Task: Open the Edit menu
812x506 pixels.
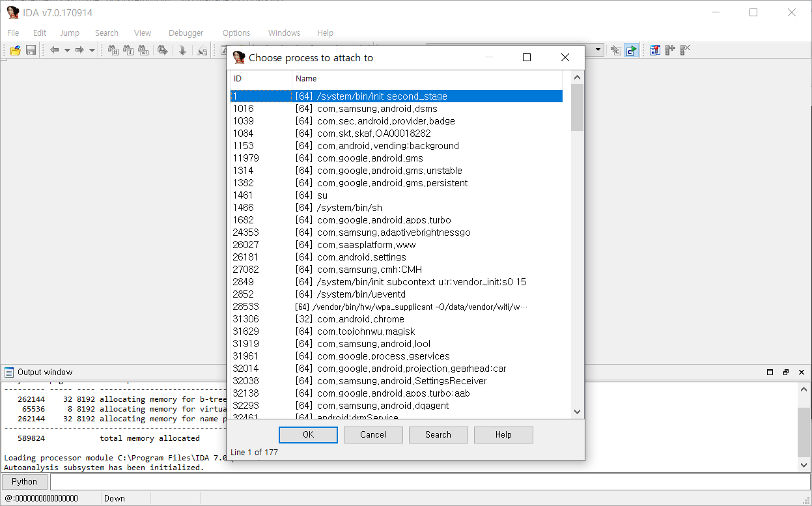Action: click(40, 33)
